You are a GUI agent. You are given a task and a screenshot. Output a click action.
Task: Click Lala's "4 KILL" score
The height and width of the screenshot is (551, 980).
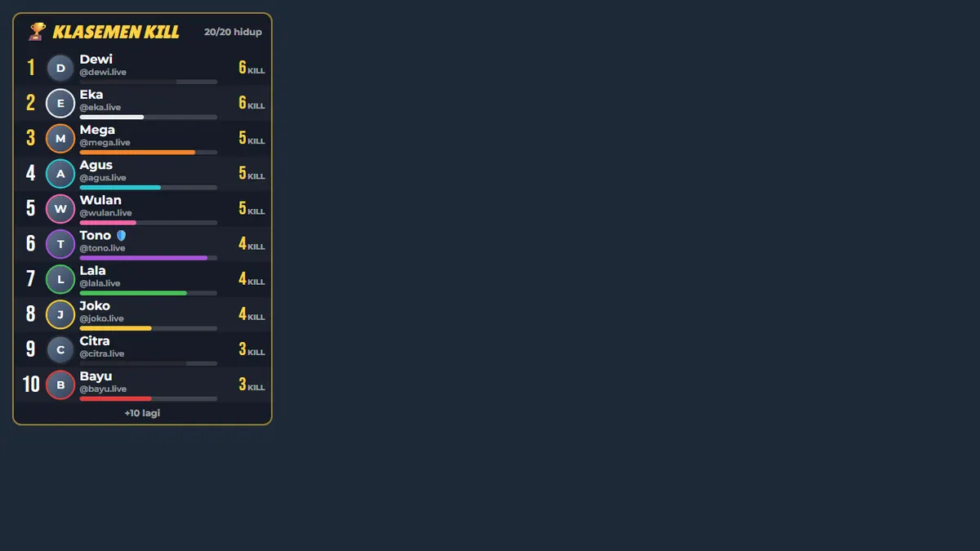pos(252,278)
